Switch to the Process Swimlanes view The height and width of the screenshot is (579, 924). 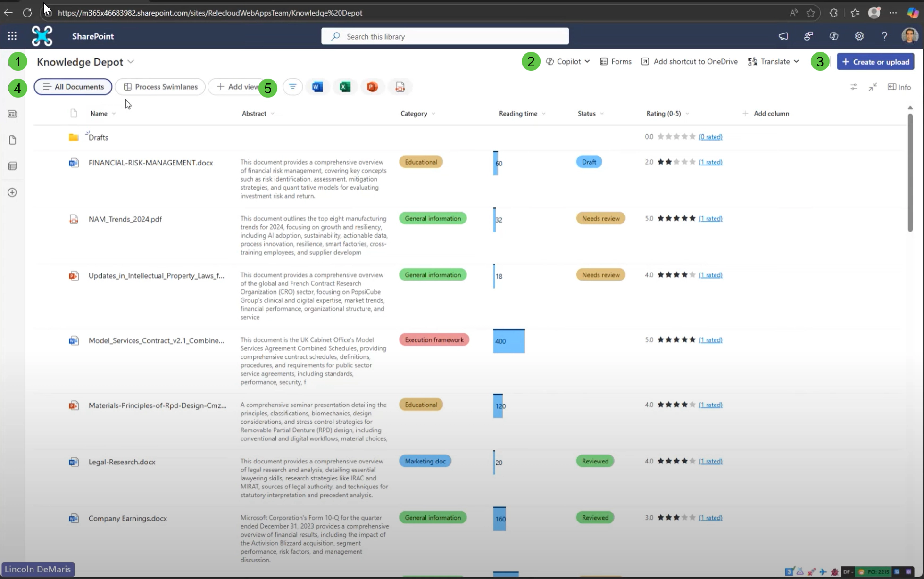coord(160,87)
